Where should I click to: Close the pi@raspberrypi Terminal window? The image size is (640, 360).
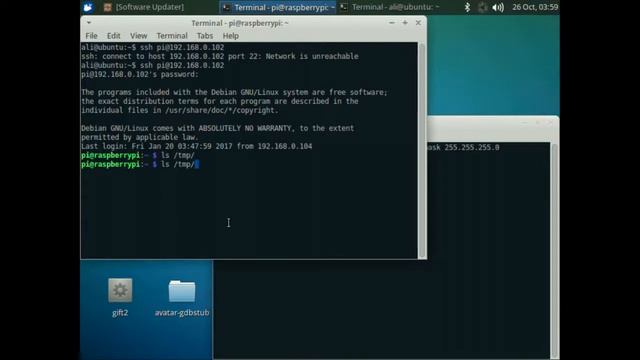coord(418,23)
